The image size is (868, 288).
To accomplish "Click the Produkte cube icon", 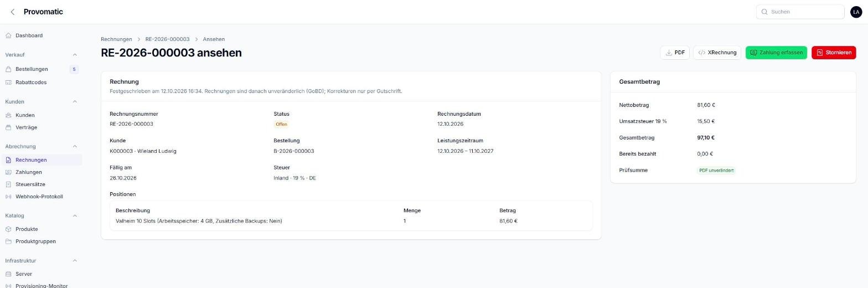I will pyautogui.click(x=8, y=229).
